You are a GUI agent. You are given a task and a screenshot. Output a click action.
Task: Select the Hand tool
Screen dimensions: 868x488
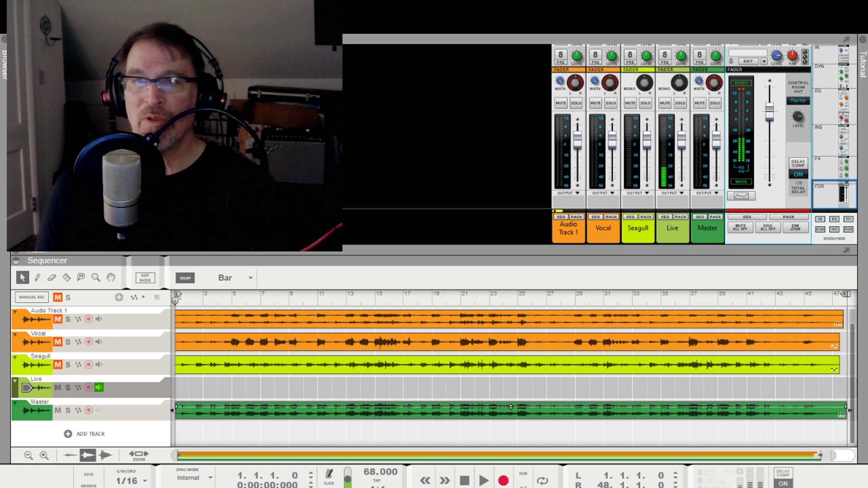111,278
